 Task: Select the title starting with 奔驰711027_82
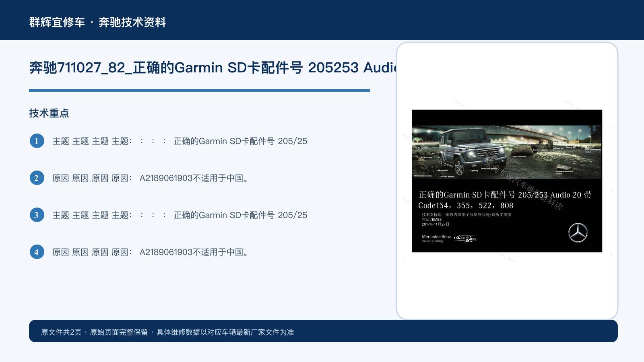(213, 68)
